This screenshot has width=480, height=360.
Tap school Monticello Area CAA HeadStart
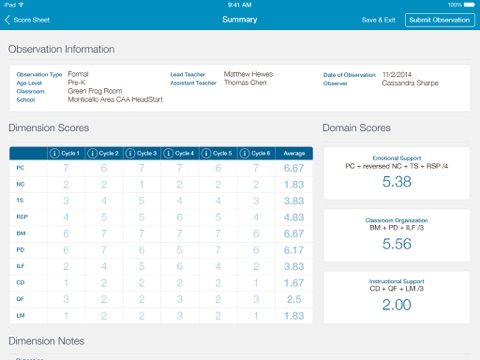(x=115, y=99)
